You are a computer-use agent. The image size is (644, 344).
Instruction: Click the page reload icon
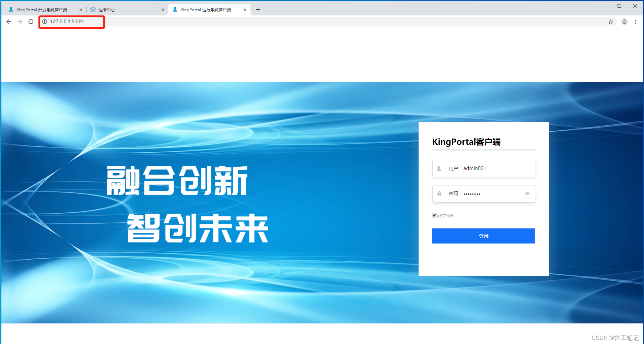[x=31, y=21]
